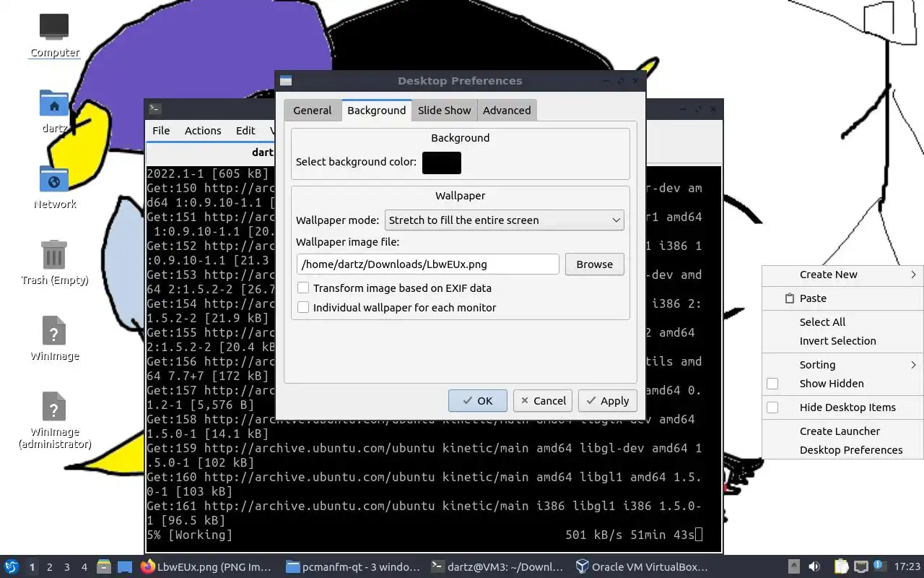Click the clipboard icon beside Paste

[x=789, y=298]
